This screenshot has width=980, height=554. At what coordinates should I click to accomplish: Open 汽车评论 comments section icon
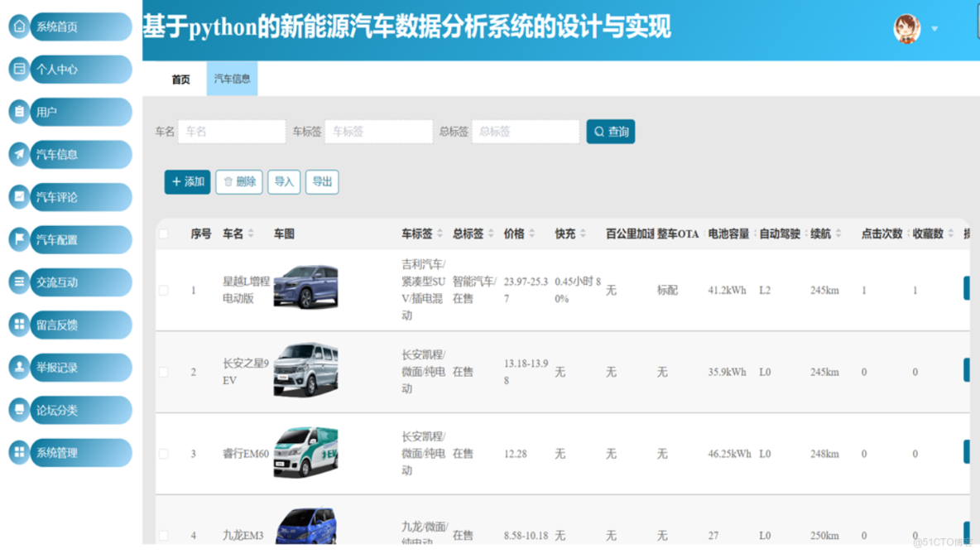[18, 196]
